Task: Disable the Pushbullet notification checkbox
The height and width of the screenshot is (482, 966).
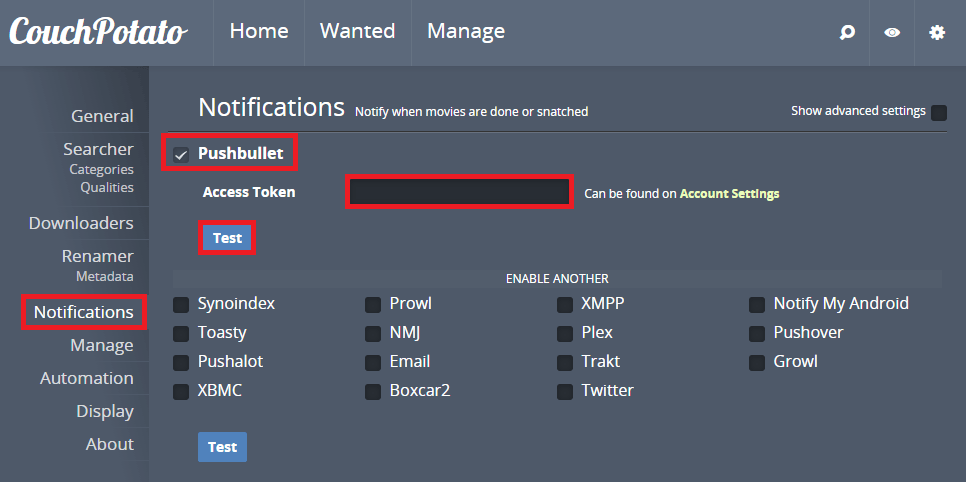Action: tap(181, 155)
